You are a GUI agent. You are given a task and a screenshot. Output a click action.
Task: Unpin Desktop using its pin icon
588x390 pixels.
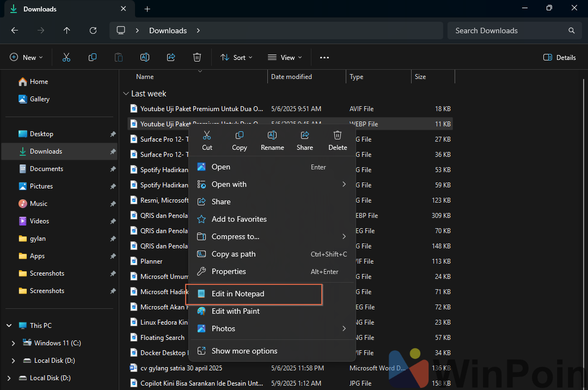coord(113,134)
